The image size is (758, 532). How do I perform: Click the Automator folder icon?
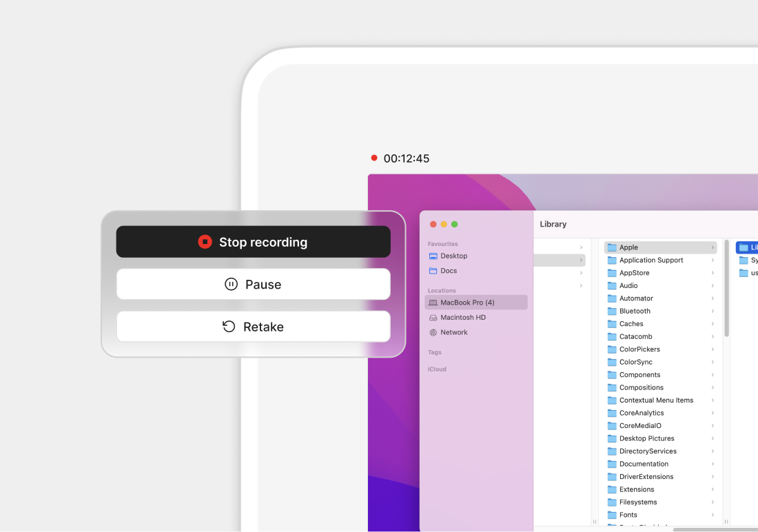[612, 298]
